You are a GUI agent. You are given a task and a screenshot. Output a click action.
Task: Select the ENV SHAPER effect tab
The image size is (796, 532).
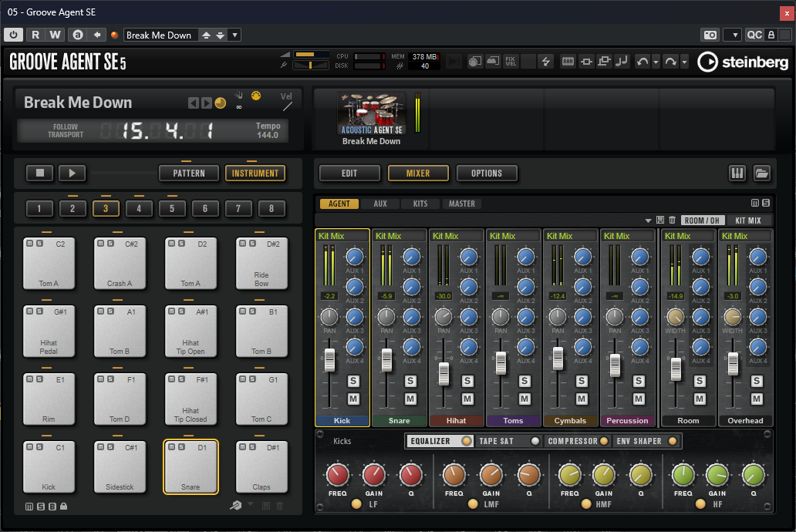point(639,441)
